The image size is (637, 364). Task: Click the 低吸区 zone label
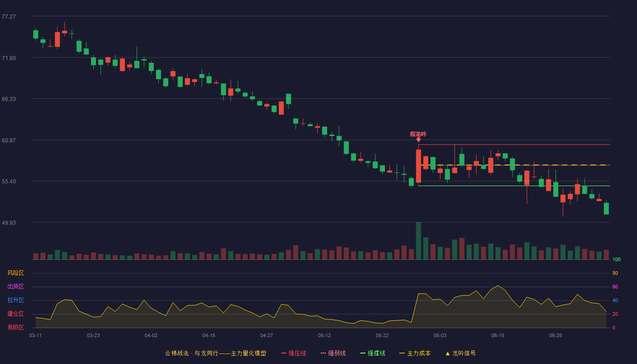click(15, 327)
